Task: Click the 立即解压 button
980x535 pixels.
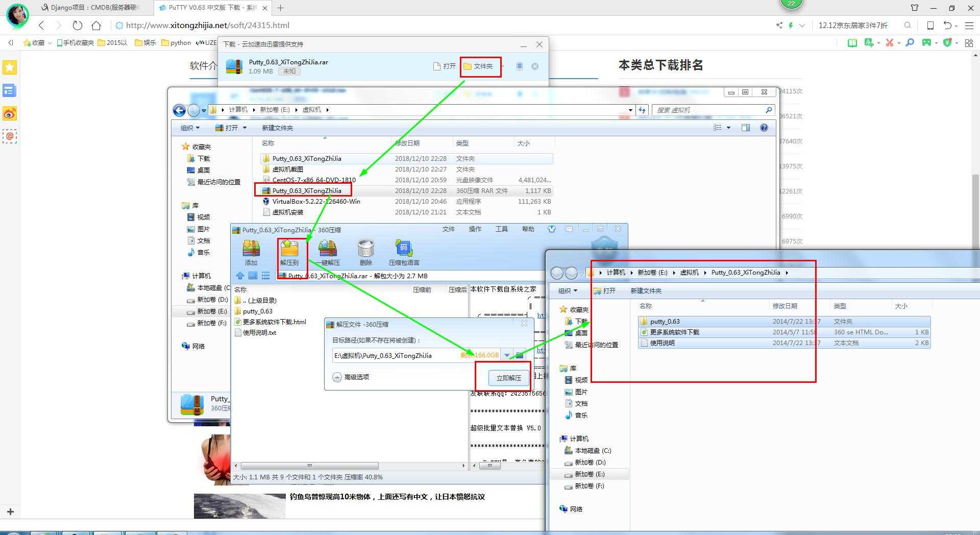Action: click(x=509, y=378)
